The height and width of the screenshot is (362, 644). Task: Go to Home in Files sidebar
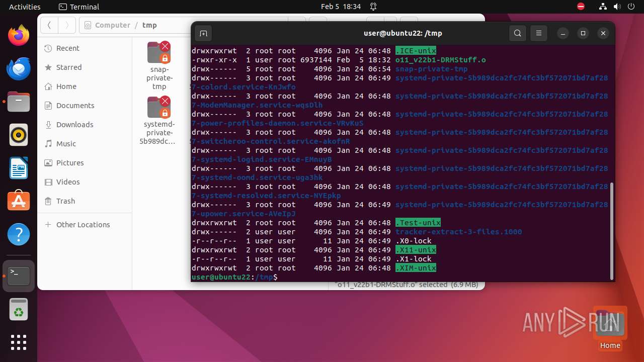pyautogui.click(x=85, y=86)
